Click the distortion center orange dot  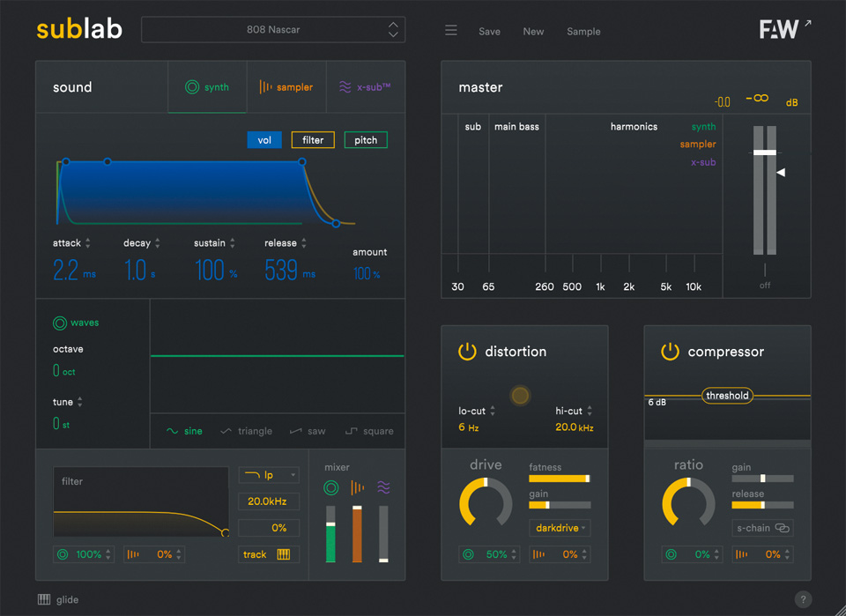tap(520, 396)
